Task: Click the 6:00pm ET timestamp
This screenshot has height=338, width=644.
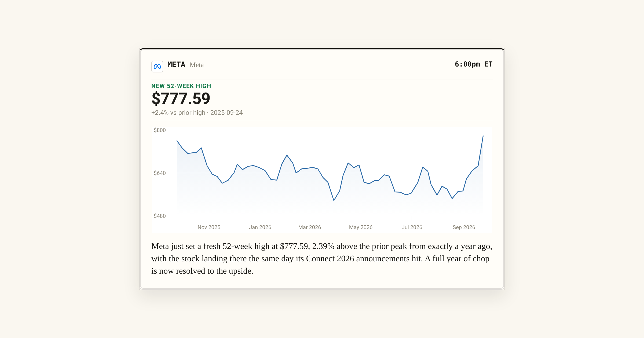Action: (x=474, y=64)
